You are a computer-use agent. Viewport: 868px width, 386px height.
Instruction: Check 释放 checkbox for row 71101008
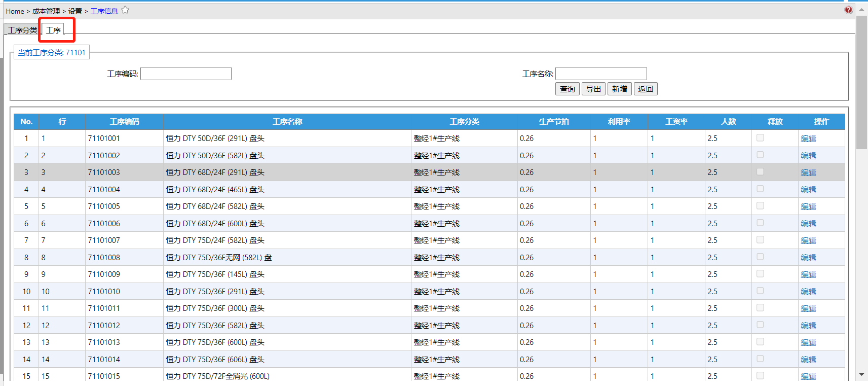pyautogui.click(x=760, y=257)
